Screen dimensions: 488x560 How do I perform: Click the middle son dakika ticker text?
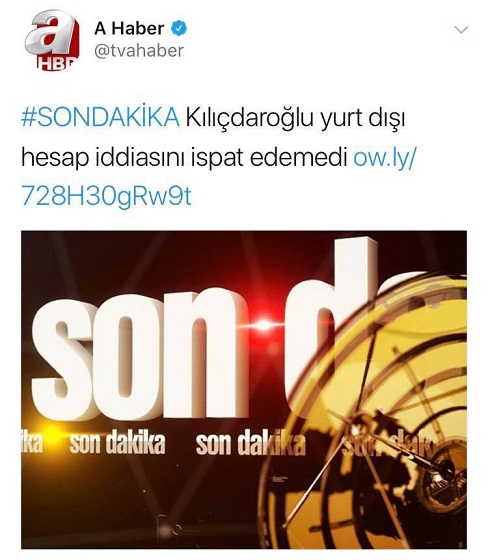pos(251,444)
